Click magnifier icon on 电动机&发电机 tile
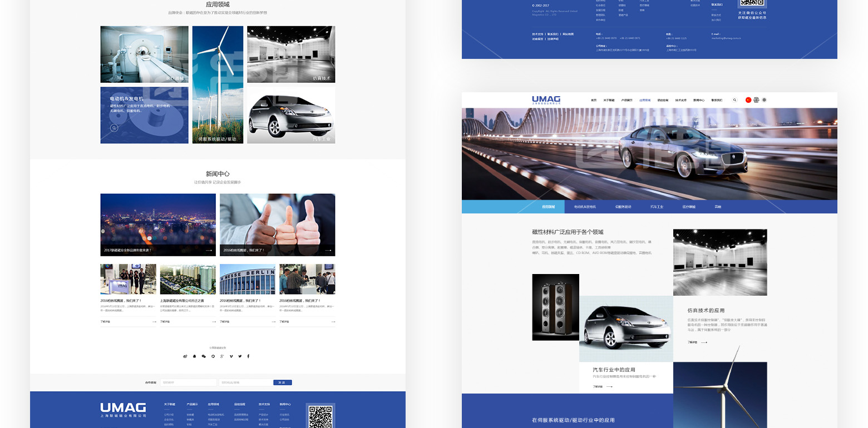Screen dimensions: 868x428 click(x=114, y=128)
